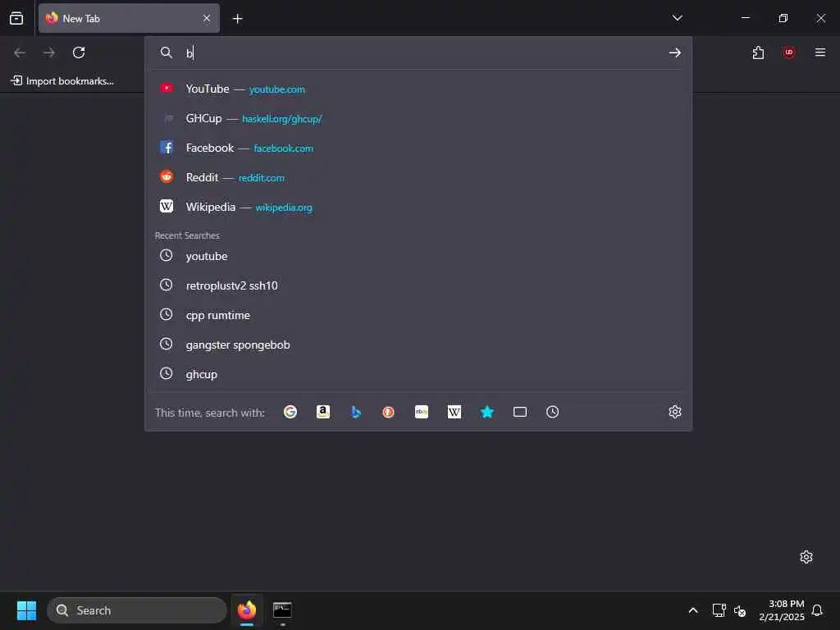The image size is (840, 630).
Task: Open uBlock Origin extension icon
Action: pos(789,52)
